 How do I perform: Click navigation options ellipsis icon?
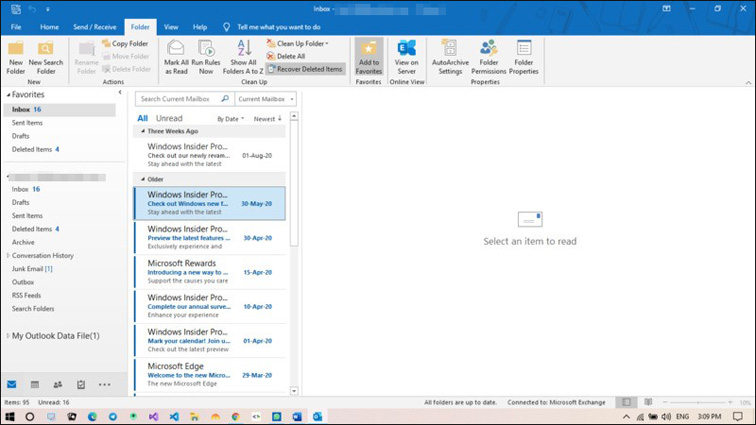(104, 384)
